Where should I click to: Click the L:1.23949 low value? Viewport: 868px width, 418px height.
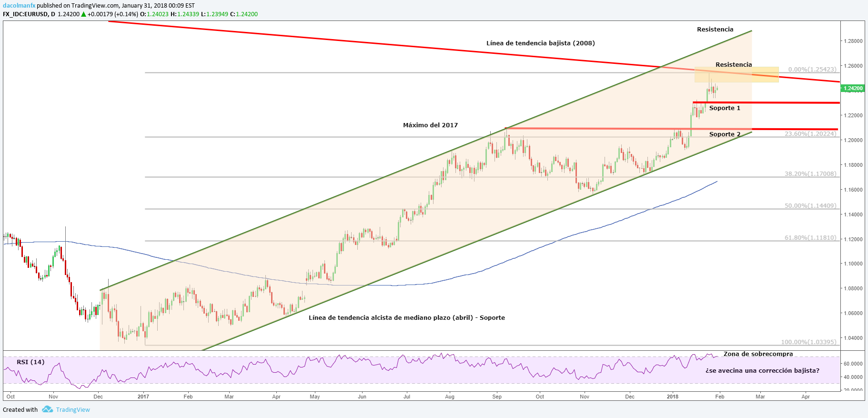click(214, 14)
